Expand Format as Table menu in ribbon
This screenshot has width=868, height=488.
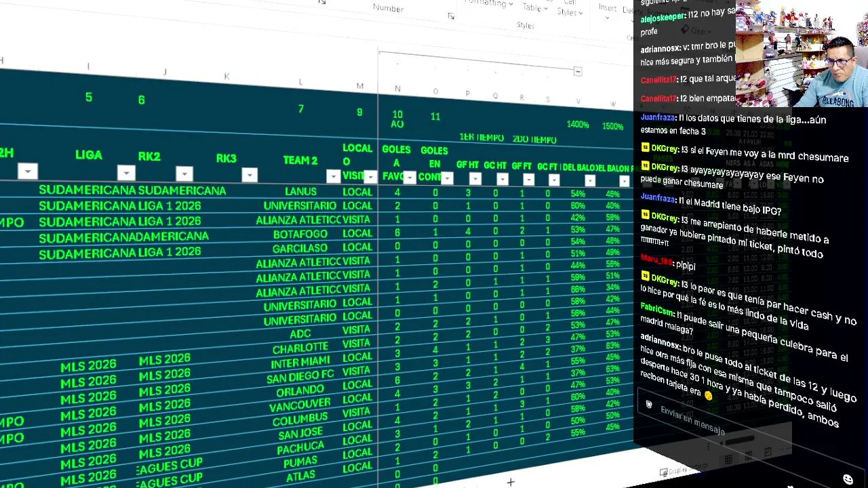click(536, 7)
